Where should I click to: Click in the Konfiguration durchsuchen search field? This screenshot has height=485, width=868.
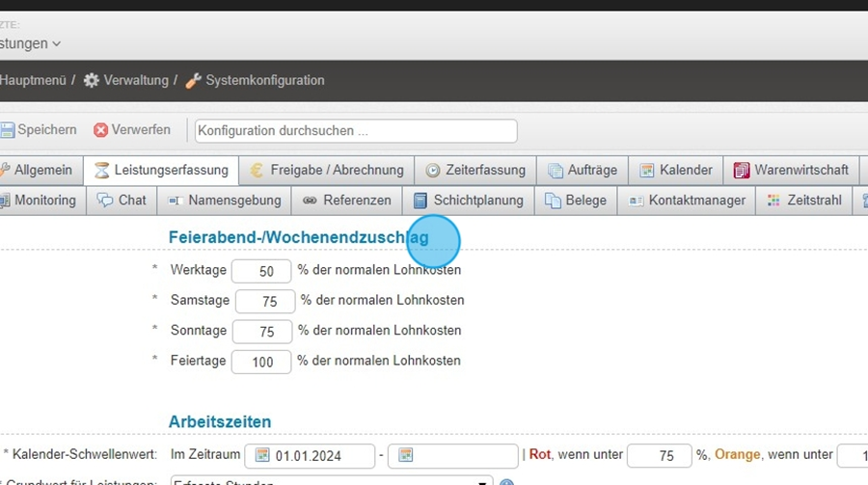tap(355, 130)
